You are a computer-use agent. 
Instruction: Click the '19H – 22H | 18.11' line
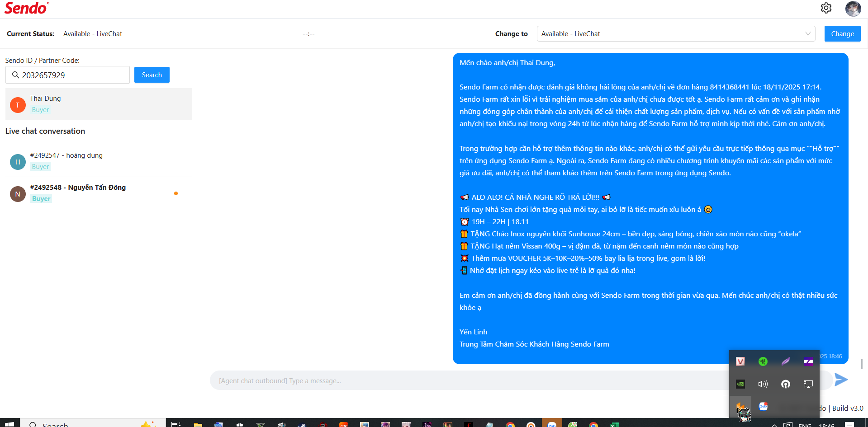tap(494, 222)
